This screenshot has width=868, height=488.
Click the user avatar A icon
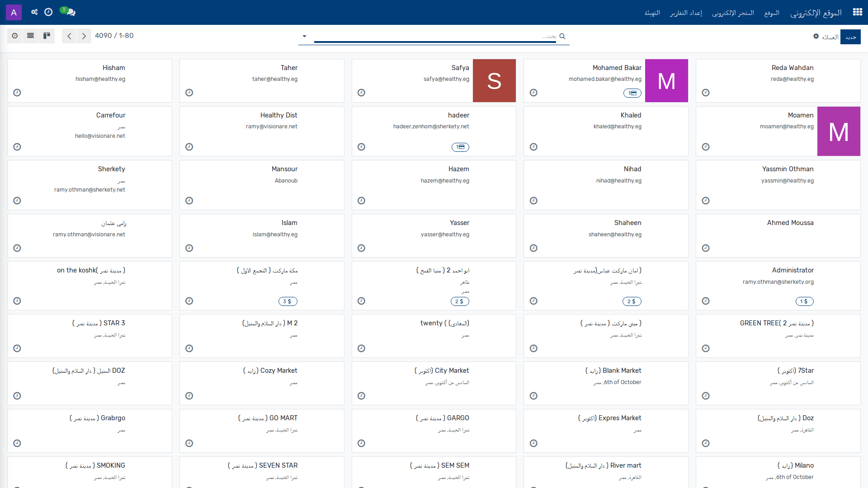click(14, 12)
